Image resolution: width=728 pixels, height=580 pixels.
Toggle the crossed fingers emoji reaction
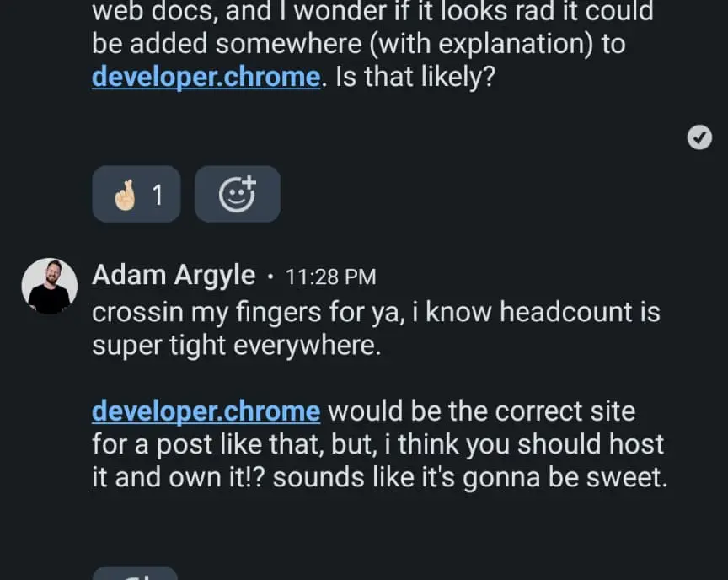click(136, 194)
